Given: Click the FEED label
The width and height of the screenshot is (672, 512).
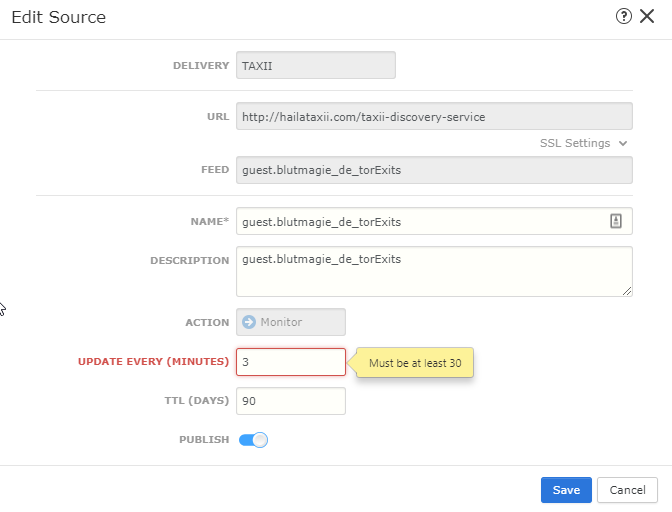Looking at the screenshot, I should (215, 170).
